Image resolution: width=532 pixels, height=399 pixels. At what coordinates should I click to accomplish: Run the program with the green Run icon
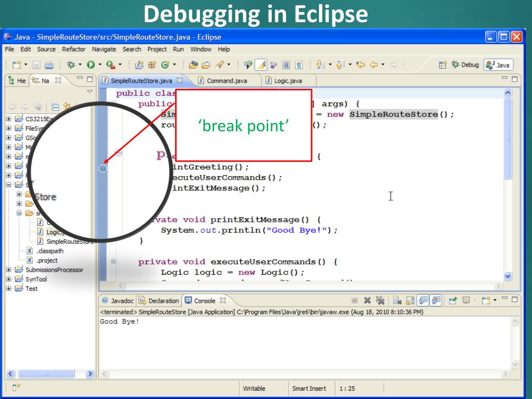90,64
